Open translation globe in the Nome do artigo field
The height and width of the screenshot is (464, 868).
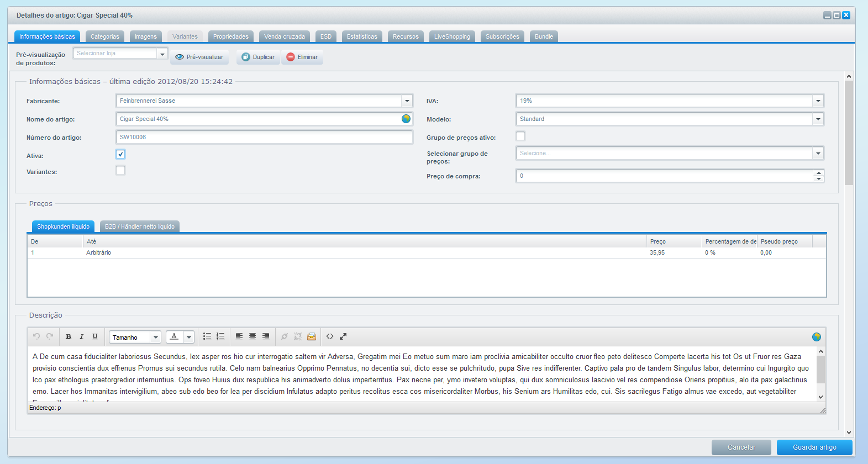pos(406,119)
